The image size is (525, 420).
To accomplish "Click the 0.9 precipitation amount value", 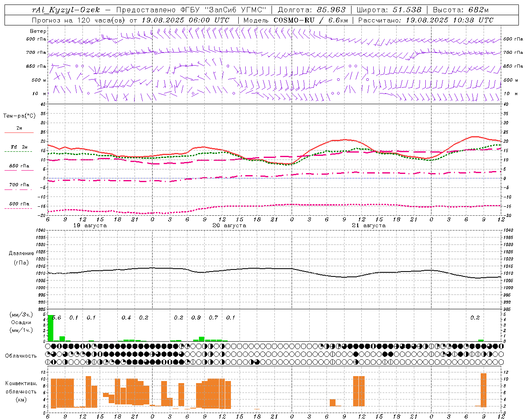I will tap(196, 318).
